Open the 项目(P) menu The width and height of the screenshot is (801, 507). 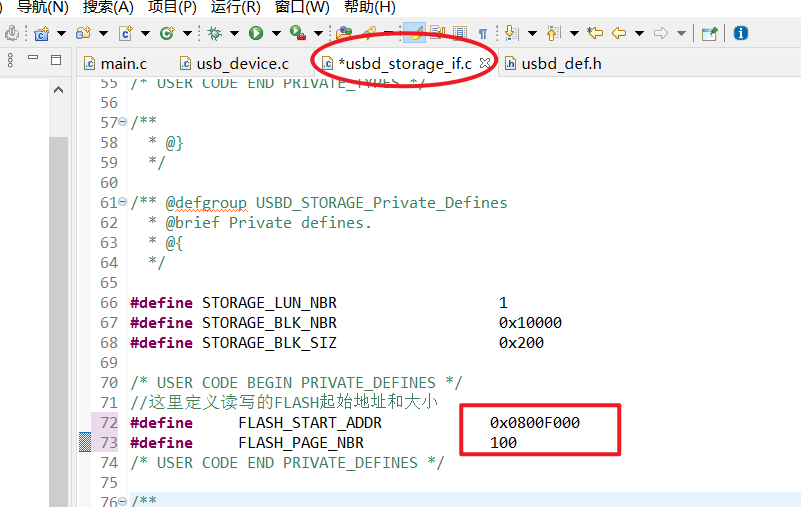(x=172, y=7)
